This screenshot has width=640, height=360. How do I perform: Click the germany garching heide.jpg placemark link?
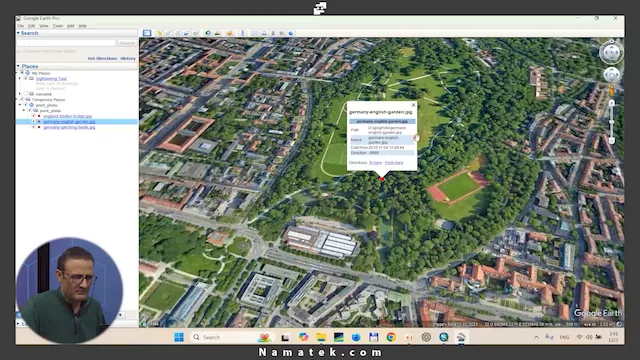coord(69,127)
